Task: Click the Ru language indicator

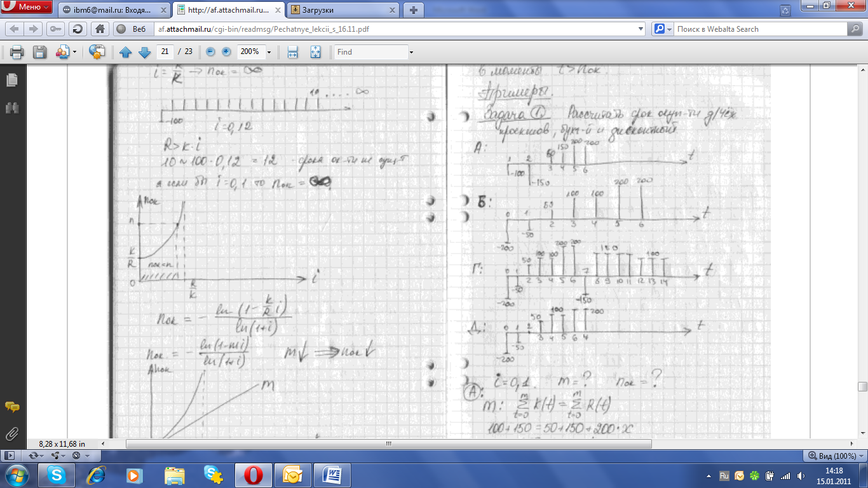Action: (724, 475)
